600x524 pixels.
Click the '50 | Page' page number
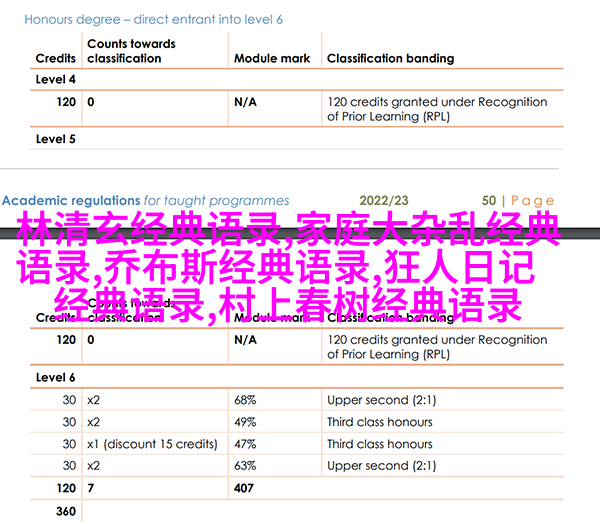[x=518, y=201]
